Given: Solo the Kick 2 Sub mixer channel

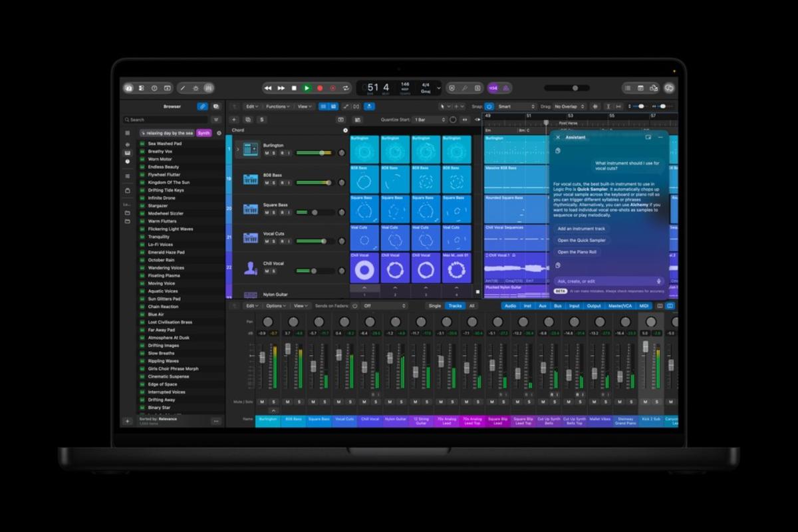Looking at the screenshot, I should pos(656,402).
